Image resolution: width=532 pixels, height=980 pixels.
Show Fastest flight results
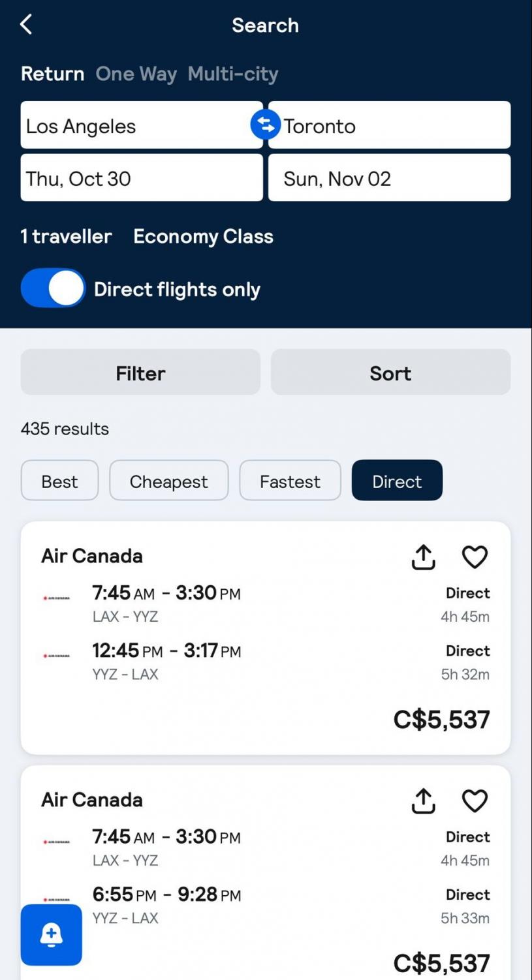[x=290, y=481]
